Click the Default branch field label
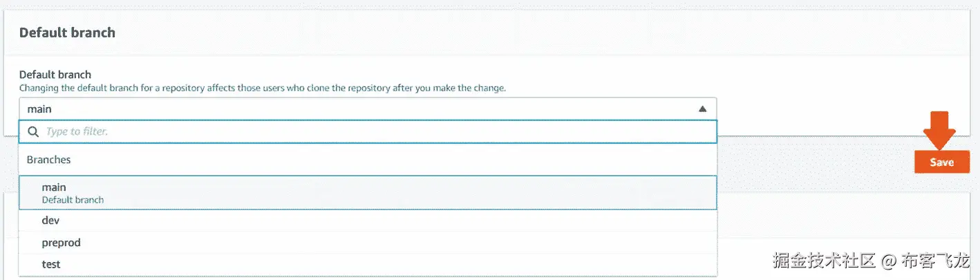The width and height of the screenshot is (980, 280). [55, 75]
